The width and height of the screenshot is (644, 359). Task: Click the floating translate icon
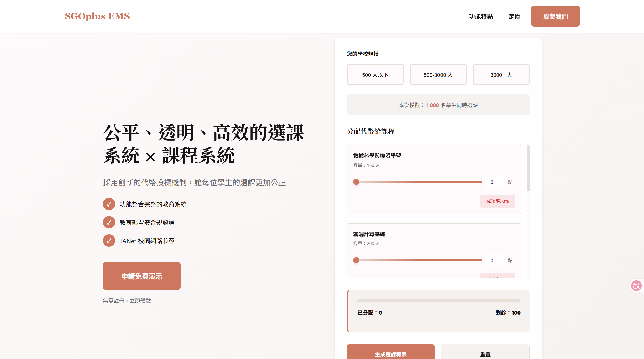636,286
